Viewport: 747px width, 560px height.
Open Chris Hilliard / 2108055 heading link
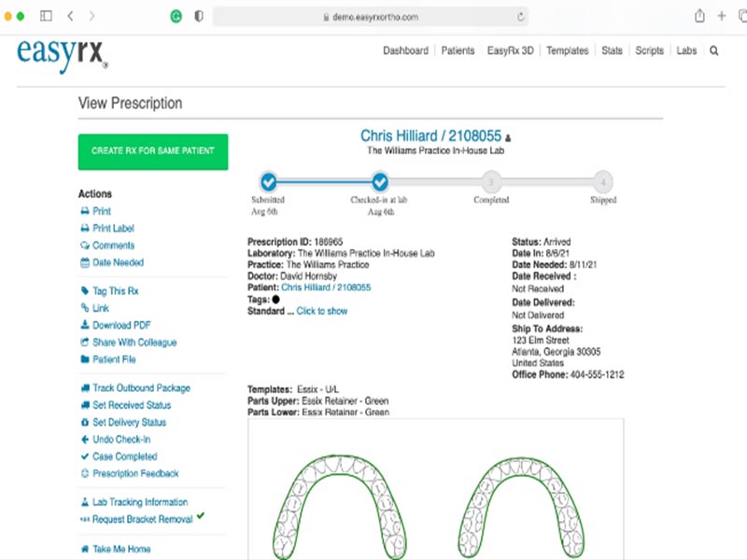(x=430, y=136)
